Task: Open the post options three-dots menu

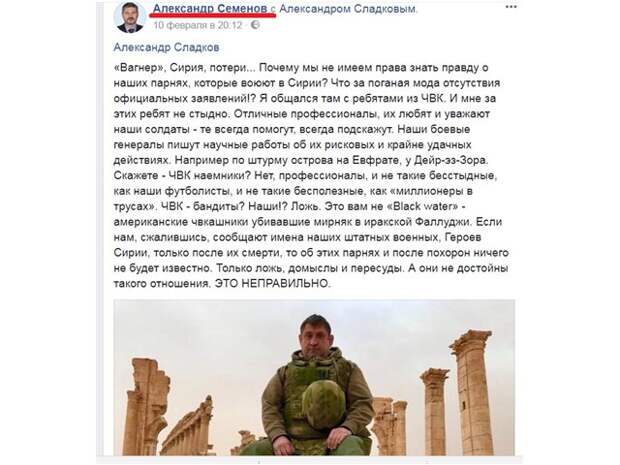Action: (x=511, y=8)
